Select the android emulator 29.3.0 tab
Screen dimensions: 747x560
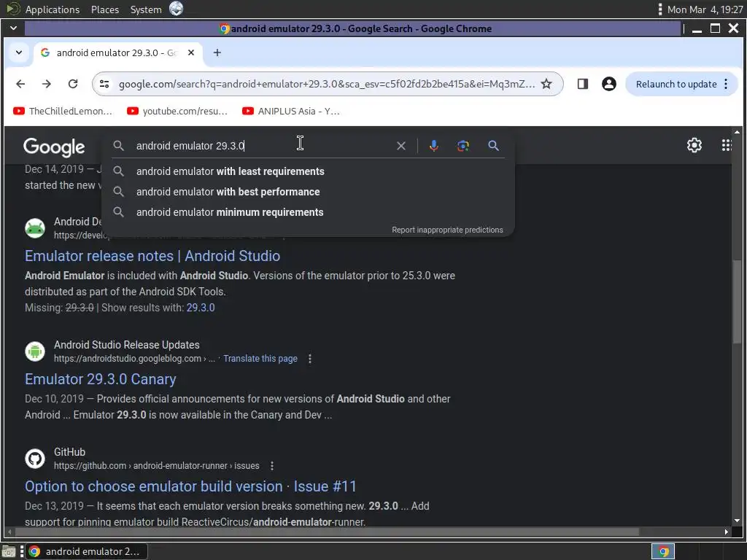pos(117,52)
